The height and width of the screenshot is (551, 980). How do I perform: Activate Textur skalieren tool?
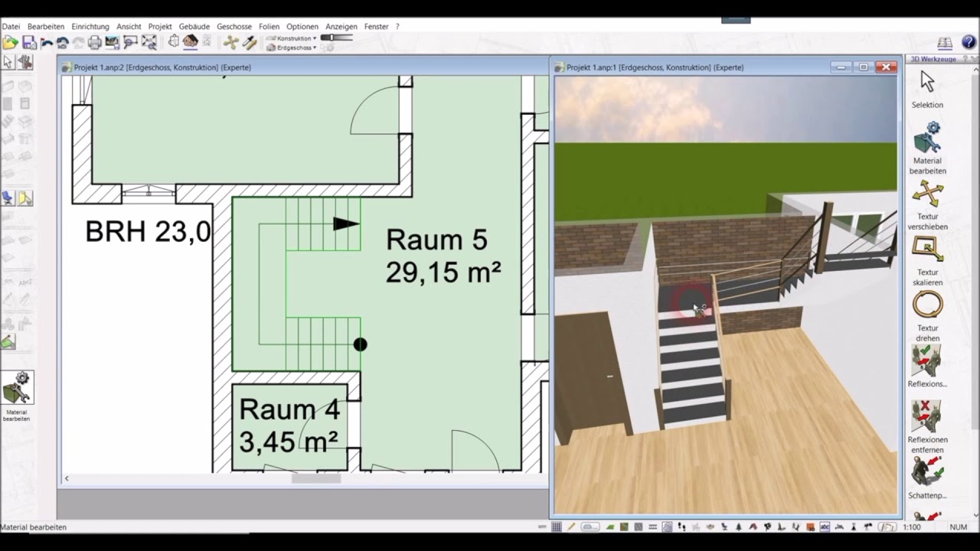pyautogui.click(x=927, y=249)
